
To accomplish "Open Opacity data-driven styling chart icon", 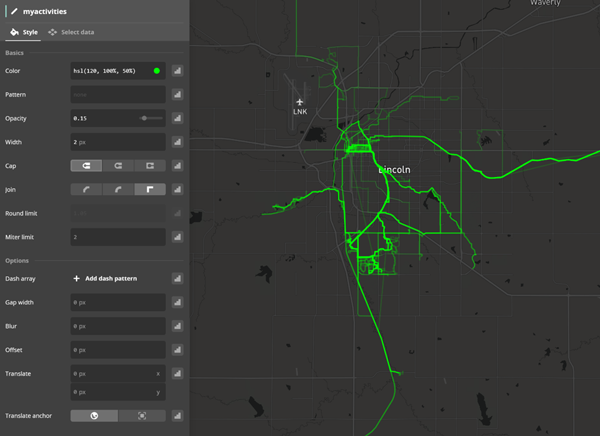I will point(177,118).
